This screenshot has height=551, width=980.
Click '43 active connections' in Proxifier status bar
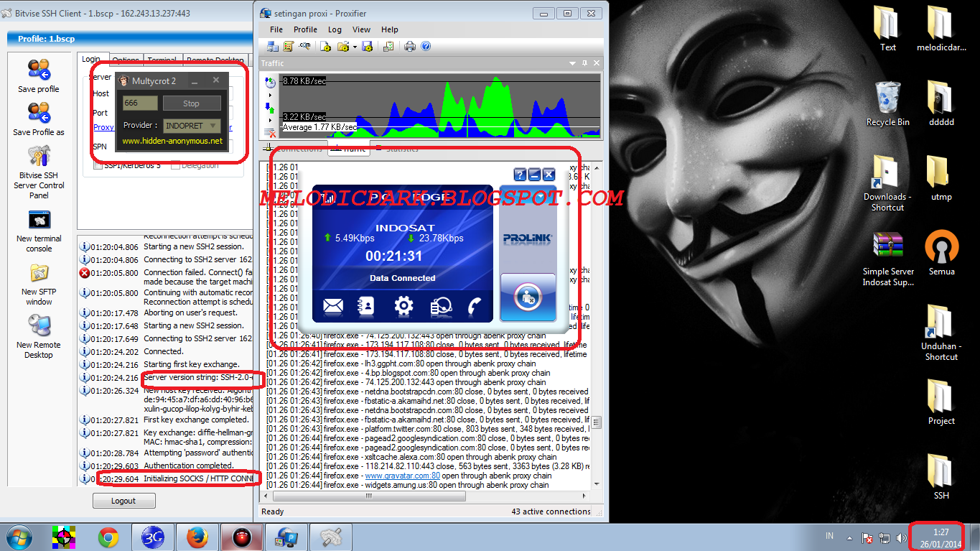(x=551, y=511)
